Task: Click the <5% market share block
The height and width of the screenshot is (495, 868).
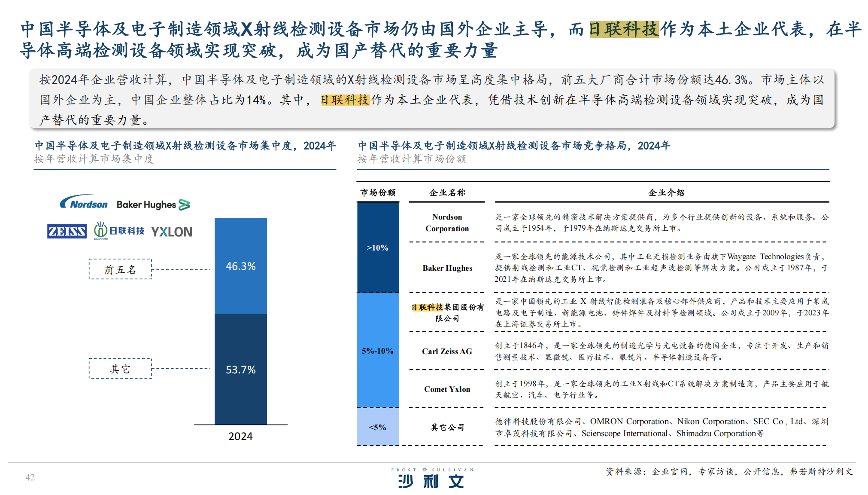Action: 378,427
